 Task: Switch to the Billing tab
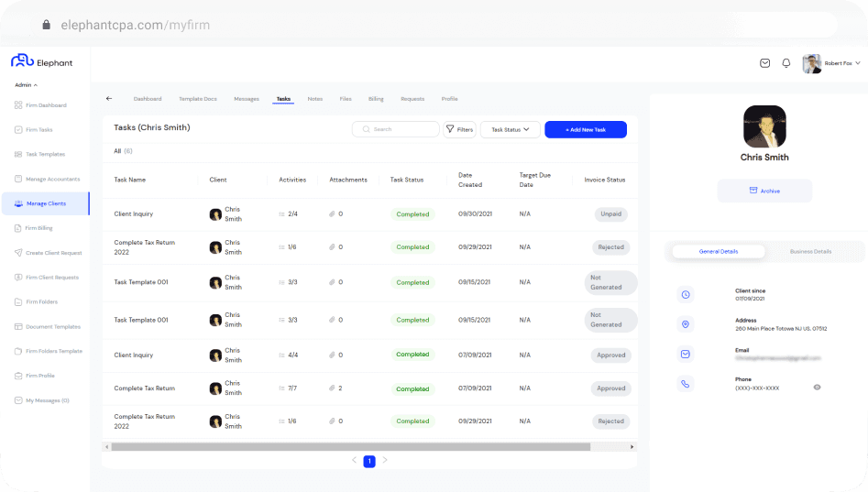click(376, 99)
